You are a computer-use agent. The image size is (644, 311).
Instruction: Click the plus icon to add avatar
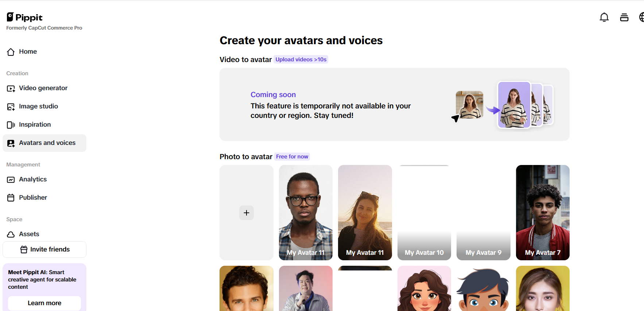pyautogui.click(x=247, y=213)
